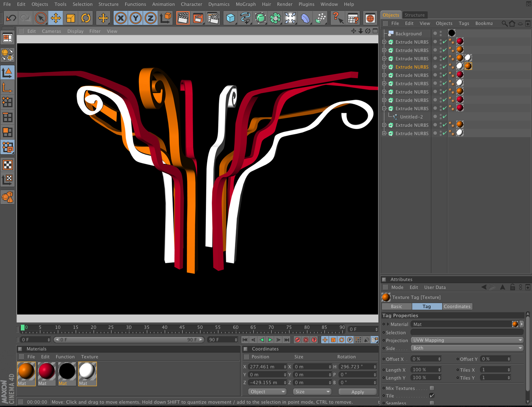Screen dimensions: 532x407
Task: Click the Record Active Objects key button
Action: (x=297, y=340)
